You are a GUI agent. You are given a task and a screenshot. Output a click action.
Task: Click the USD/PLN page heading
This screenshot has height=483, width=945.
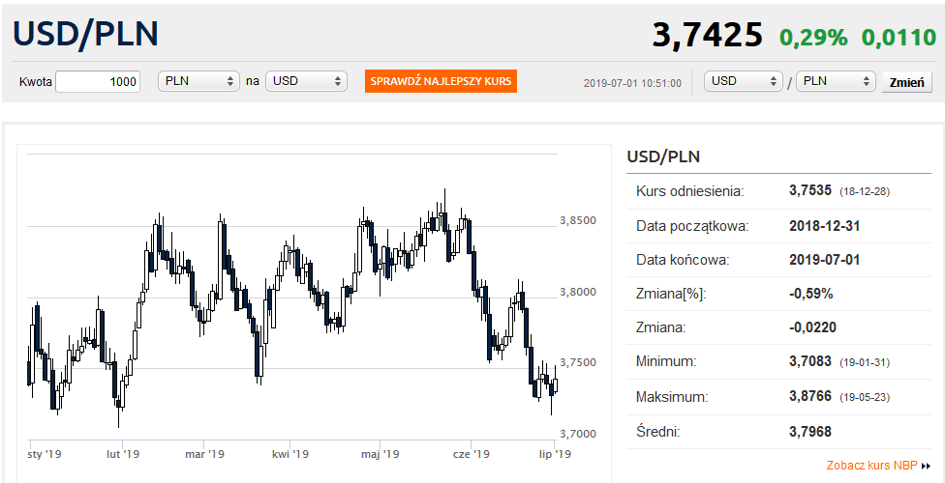pos(86,34)
